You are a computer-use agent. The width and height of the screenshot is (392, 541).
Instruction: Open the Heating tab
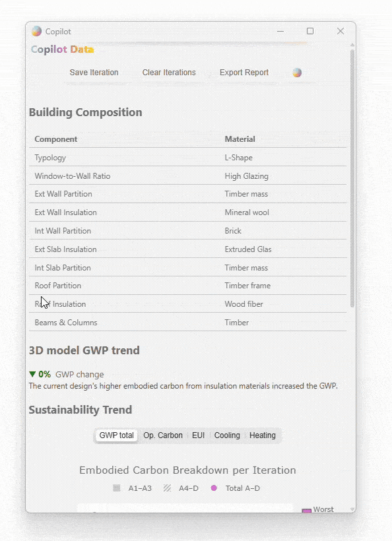coord(263,435)
